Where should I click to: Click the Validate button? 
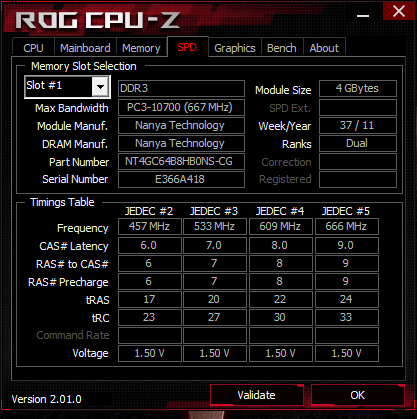pos(257,395)
